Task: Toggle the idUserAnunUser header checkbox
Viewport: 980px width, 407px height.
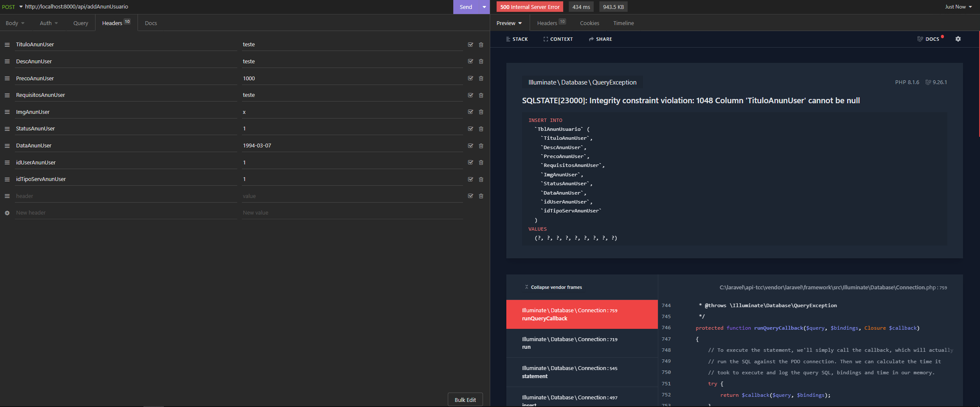Action: tap(470, 162)
